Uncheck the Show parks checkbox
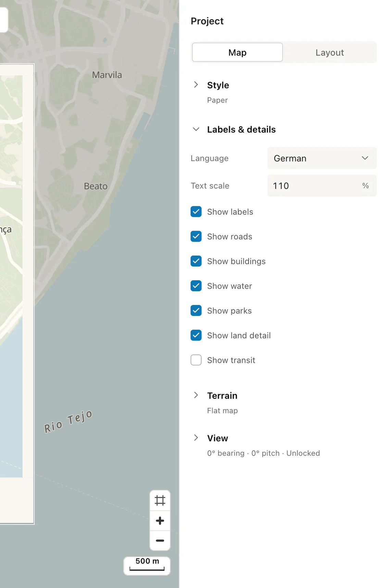Screen dimensions: 387x588 196,310
